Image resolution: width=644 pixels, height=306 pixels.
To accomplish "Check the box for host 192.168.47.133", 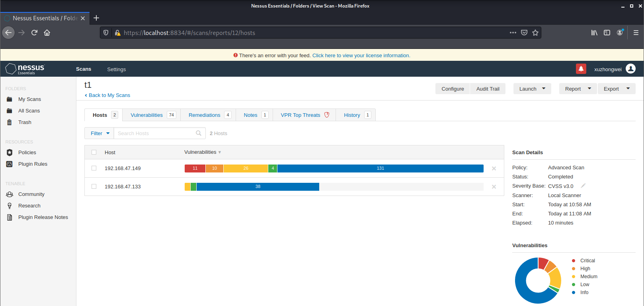I will pos(94,186).
